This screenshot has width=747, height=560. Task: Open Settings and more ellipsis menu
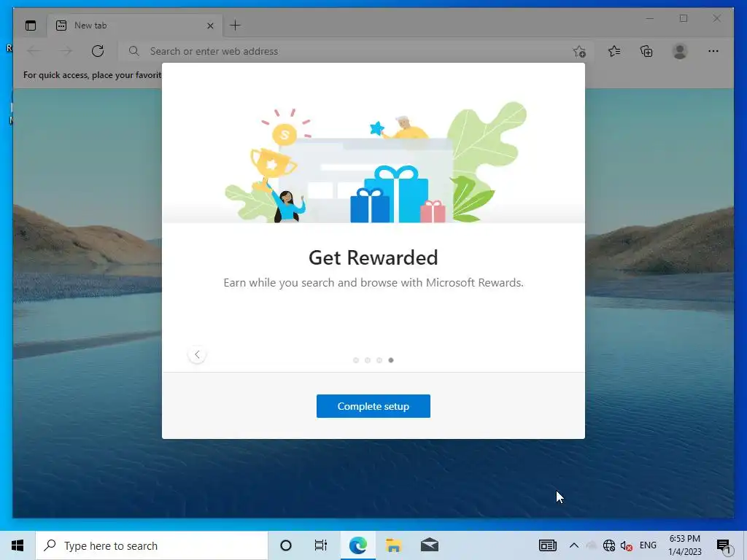(x=713, y=51)
